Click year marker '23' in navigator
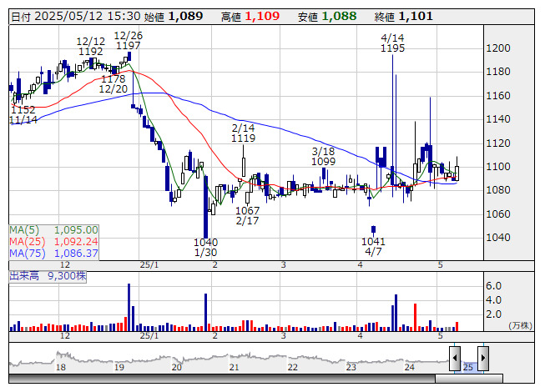 [351, 367]
